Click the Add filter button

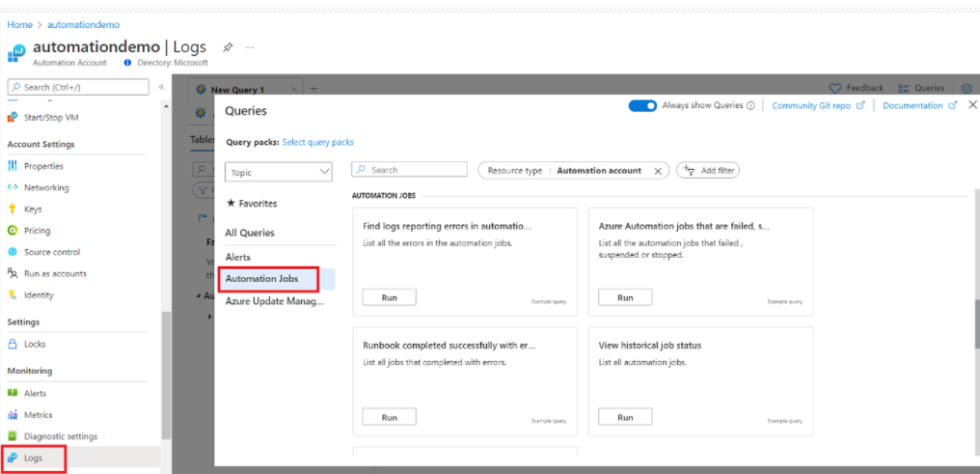tap(708, 171)
